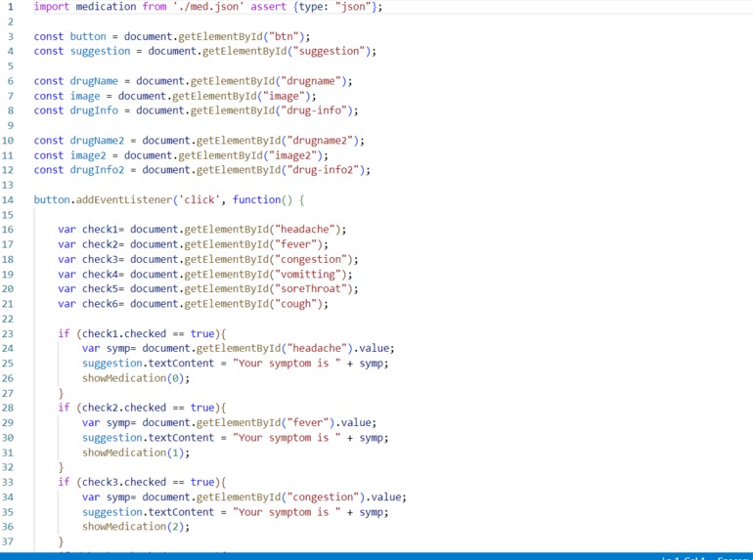Image resolution: width=753 pixels, height=560 pixels.
Task: Click the 'click' event string
Action: click(199, 199)
